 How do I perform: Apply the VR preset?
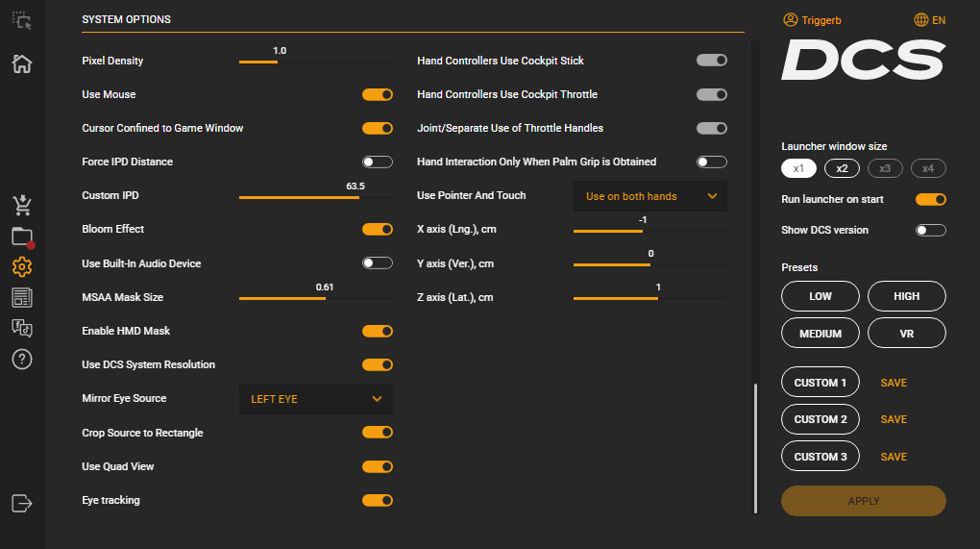pyautogui.click(x=906, y=334)
